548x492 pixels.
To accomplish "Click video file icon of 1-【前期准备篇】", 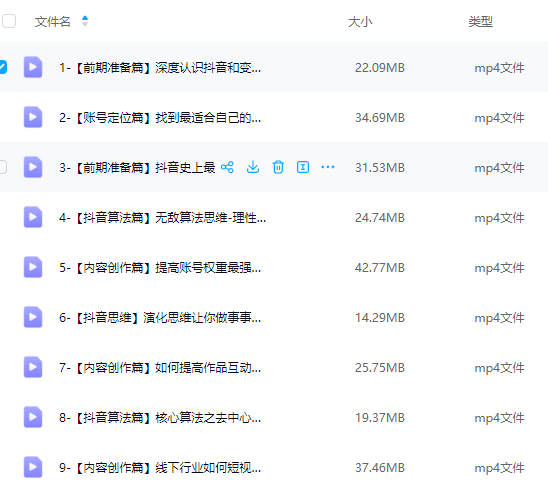I will click(33, 67).
